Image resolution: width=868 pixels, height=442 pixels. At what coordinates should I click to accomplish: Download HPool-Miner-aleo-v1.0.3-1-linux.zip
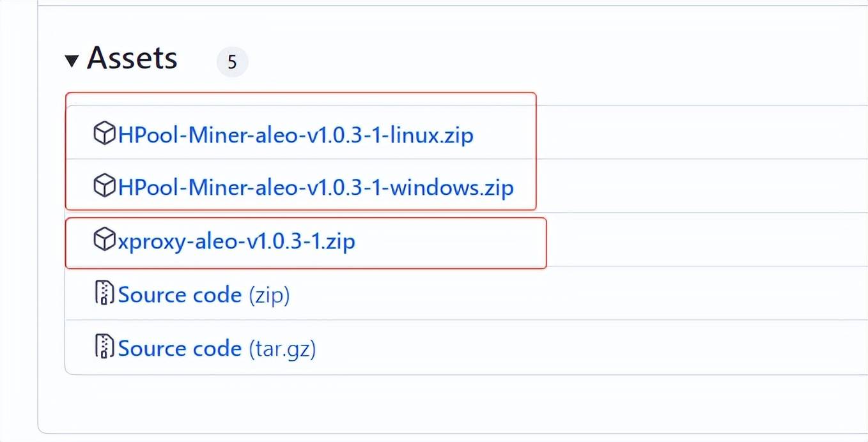296,135
